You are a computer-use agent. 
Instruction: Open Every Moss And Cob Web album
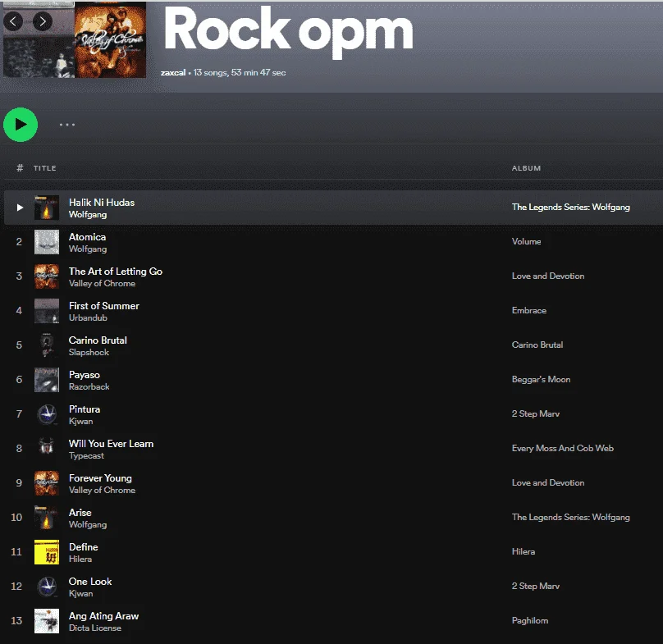tap(562, 448)
